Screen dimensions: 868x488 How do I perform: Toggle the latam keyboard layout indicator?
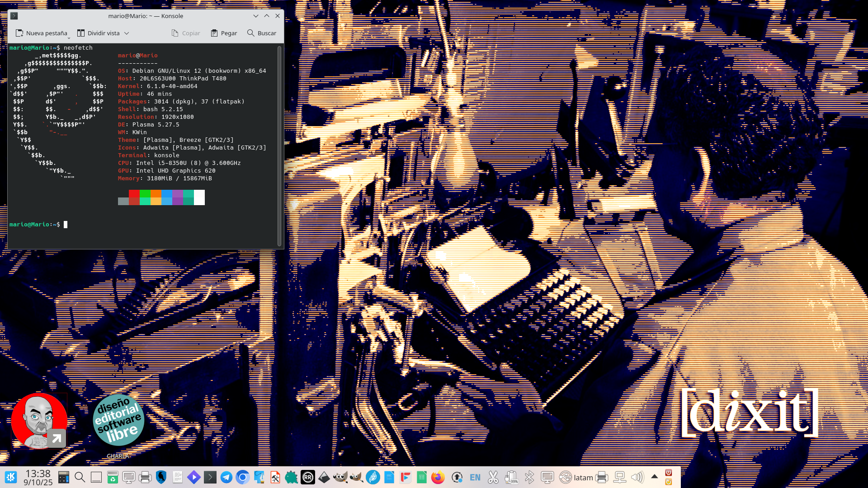[583, 478]
